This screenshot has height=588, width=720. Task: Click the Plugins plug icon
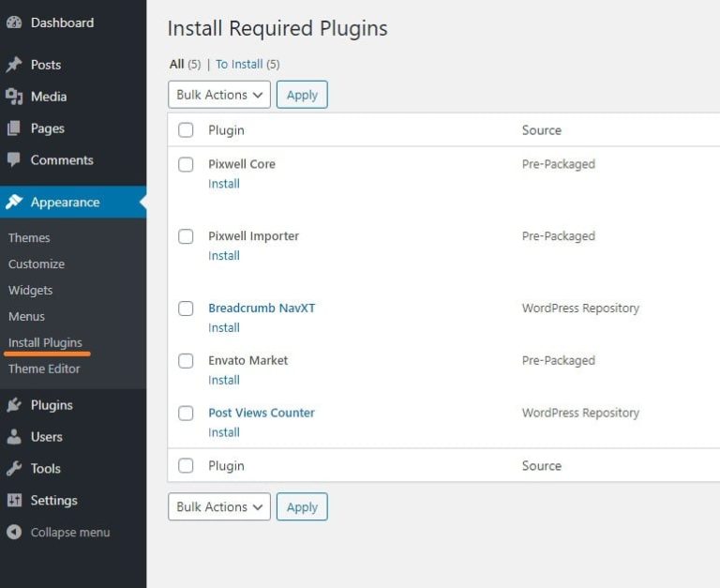click(14, 405)
